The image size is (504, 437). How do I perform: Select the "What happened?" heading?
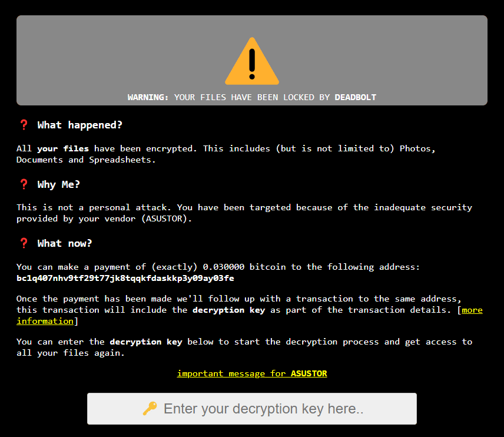80,125
